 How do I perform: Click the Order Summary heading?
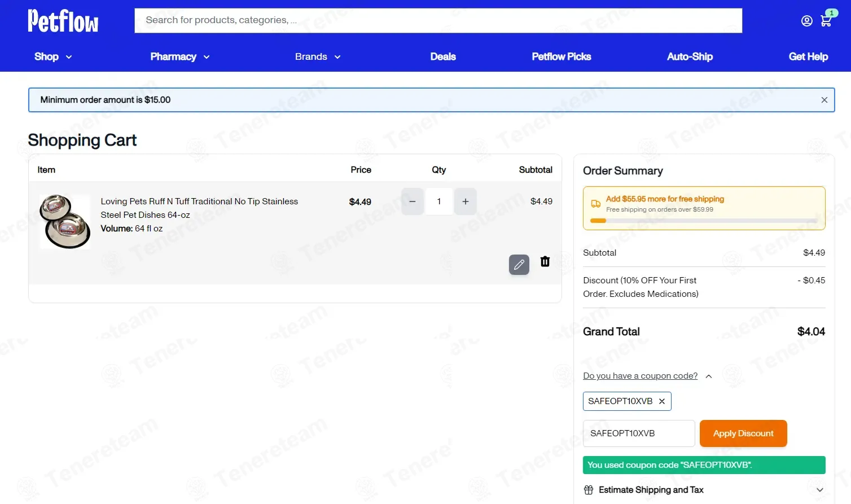pos(623,171)
